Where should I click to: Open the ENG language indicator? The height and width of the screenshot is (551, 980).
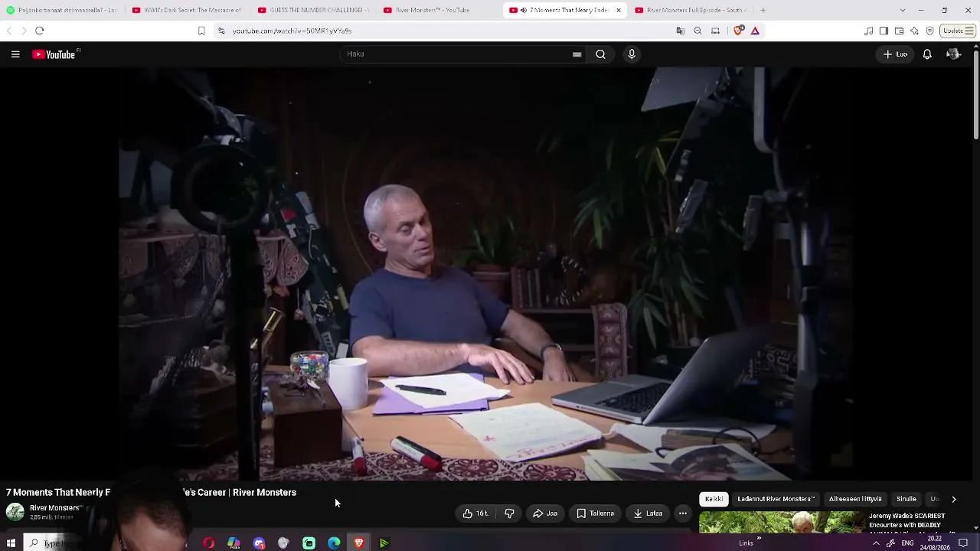click(x=907, y=543)
